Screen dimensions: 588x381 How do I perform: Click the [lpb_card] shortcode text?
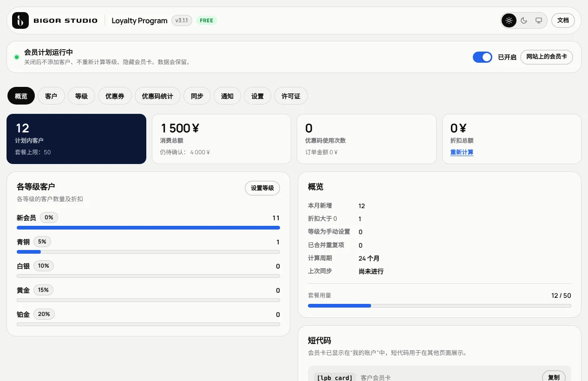[334, 378]
